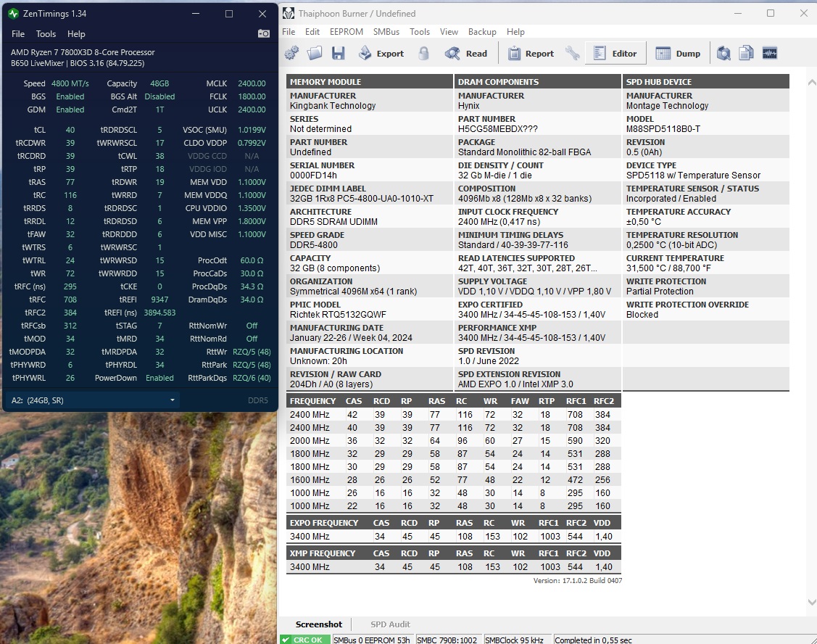Click the PowerDown Enabled value
The image size is (817, 644).
159,378
